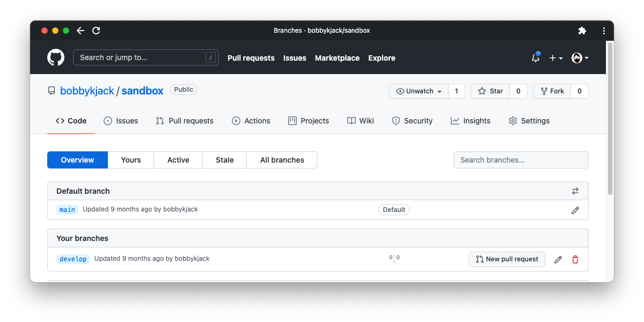Click the browser extensions puzzle icon
This screenshot has height=322, width=644.
(x=582, y=31)
